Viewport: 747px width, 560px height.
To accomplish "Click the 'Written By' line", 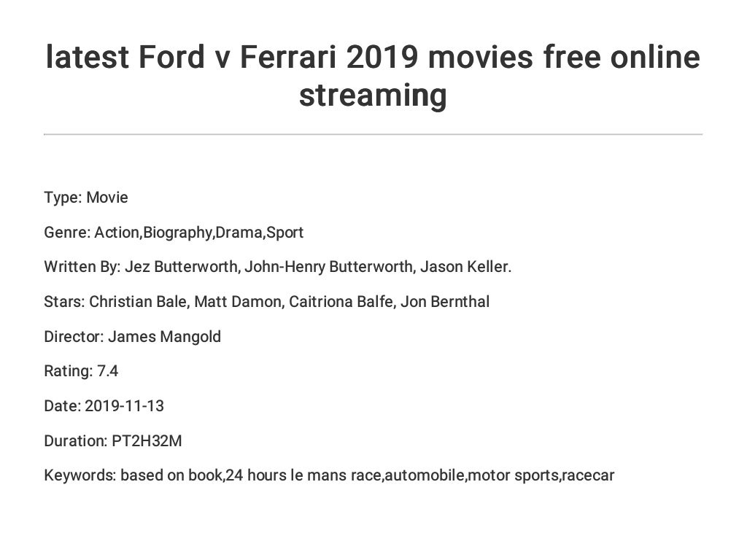I will [277, 267].
